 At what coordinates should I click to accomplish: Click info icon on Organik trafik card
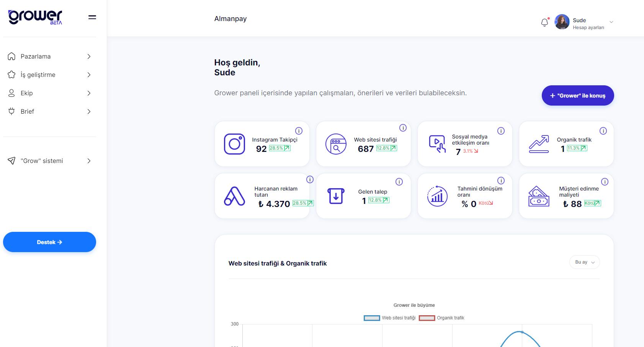(x=603, y=131)
